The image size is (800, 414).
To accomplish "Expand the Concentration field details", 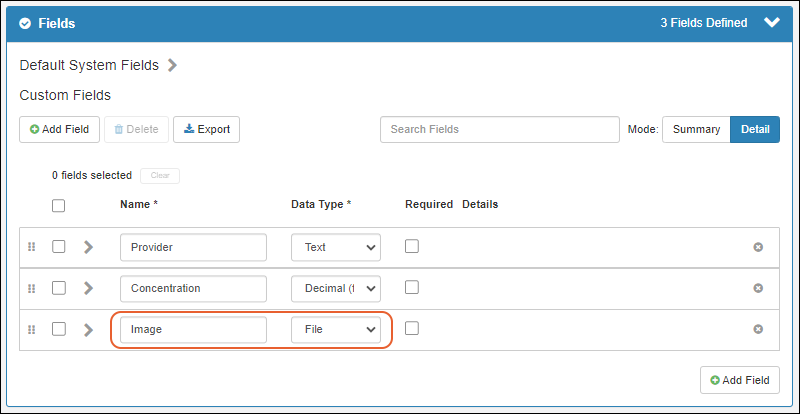I will (x=88, y=288).
